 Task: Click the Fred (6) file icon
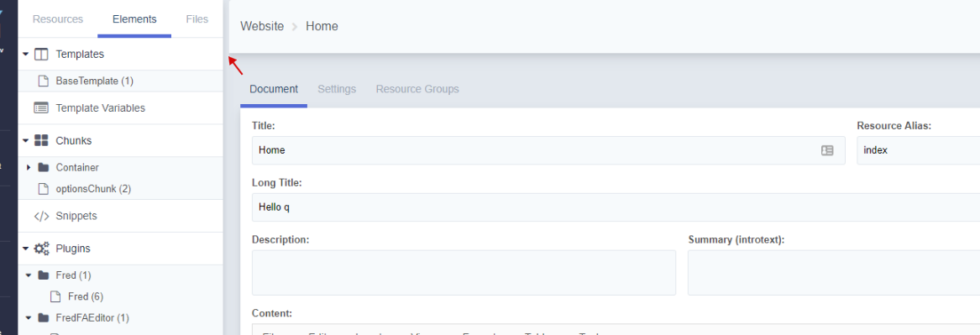click(x=55, y=296)
